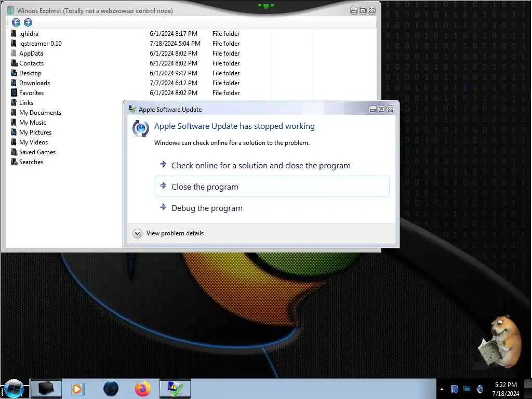
Task: Open the Start menu orb
Action: coord(14,389)
